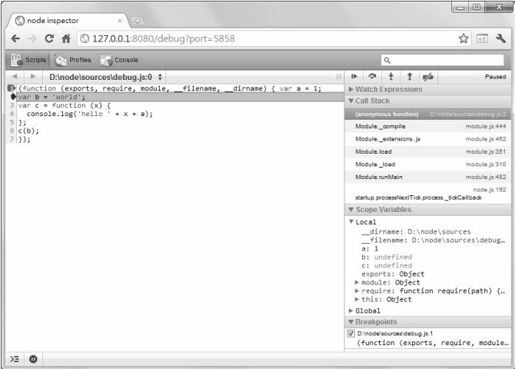The image size is (515, 369).
Task: Open the browser home page
Action: pos(66,39)
